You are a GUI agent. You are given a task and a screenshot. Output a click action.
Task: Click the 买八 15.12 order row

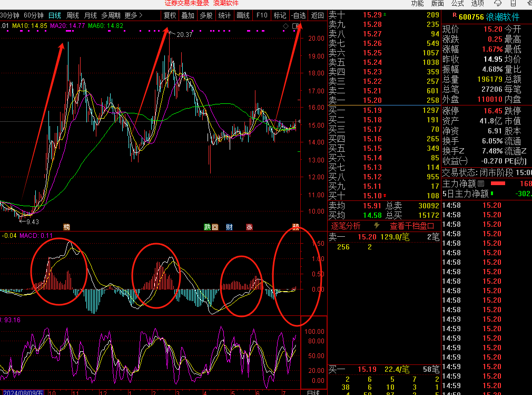coord(384,177)
